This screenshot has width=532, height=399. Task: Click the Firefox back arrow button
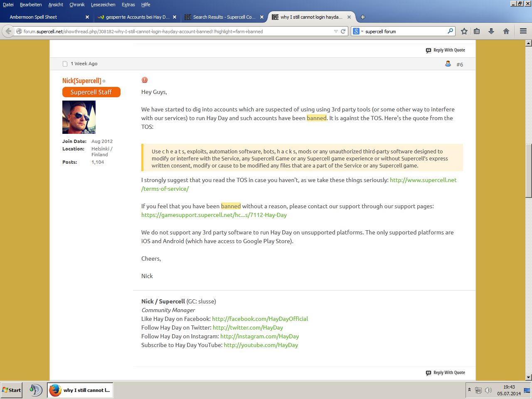point(8,31)
